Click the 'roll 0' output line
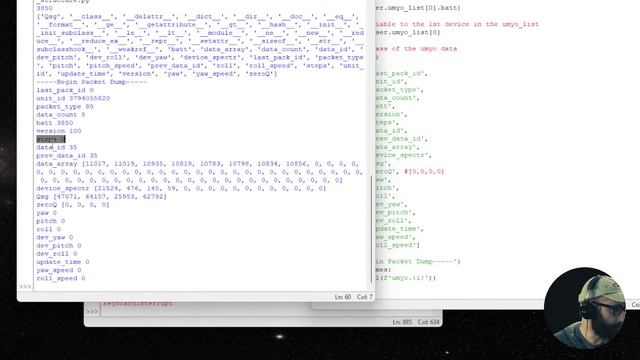The image size is (640, 360). 49,229
